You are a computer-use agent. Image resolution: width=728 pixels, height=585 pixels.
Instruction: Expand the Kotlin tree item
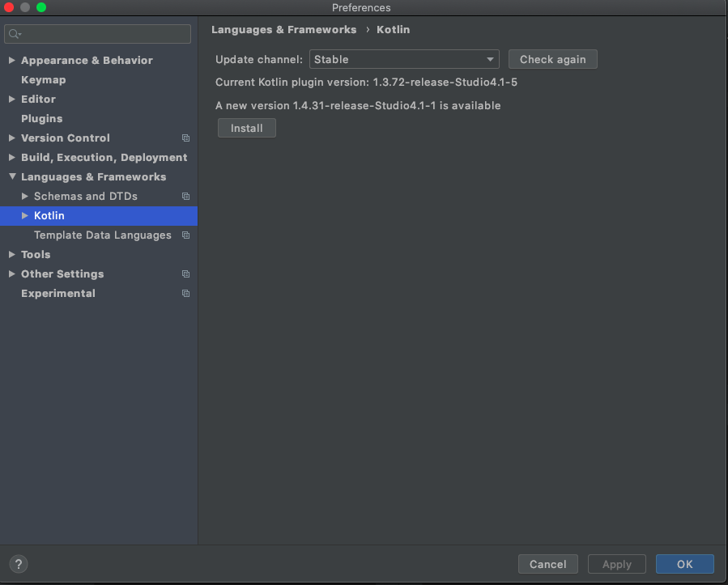click(23, 215)
